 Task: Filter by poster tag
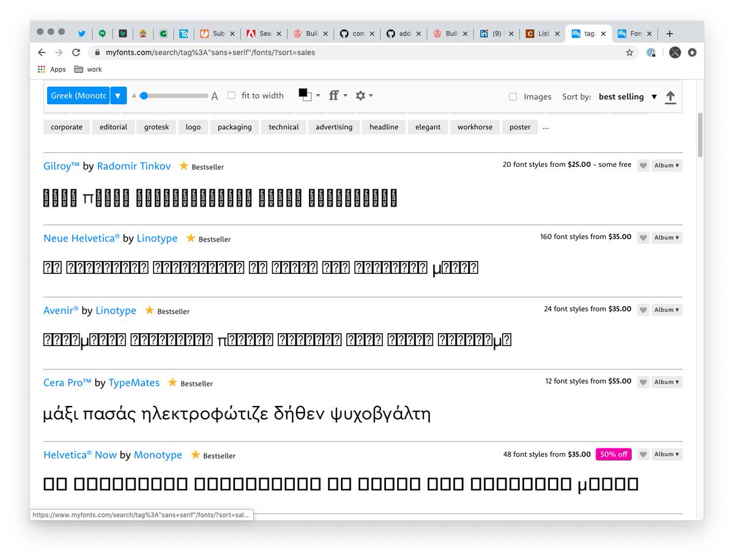[520, 127]
